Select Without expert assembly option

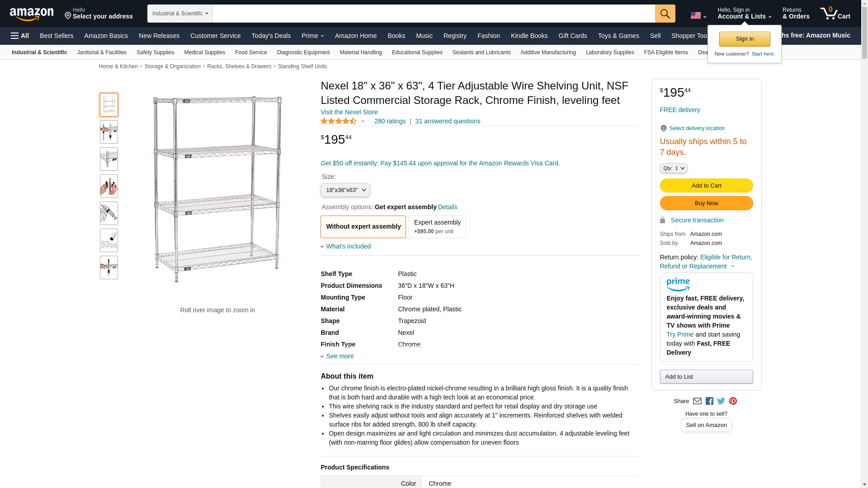pyautogui.click(x=363, y=226)
